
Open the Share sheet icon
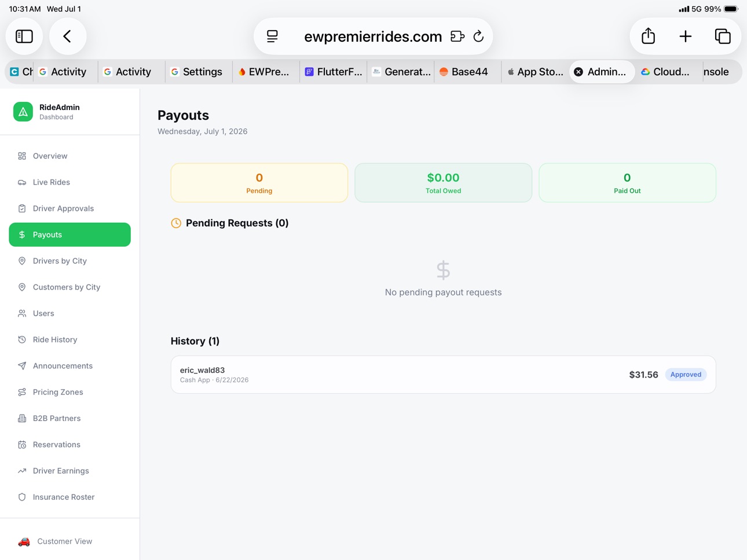pos(649,36)
